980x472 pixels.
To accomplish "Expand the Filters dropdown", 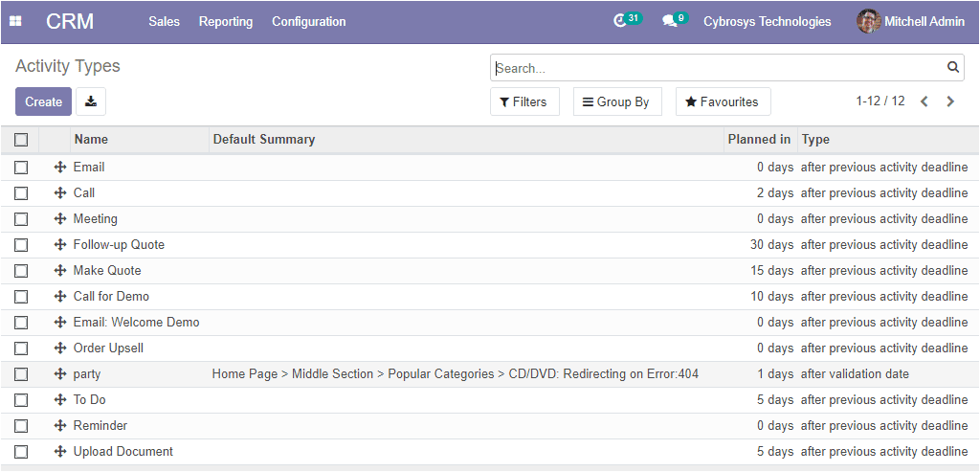I will (524, 101).
